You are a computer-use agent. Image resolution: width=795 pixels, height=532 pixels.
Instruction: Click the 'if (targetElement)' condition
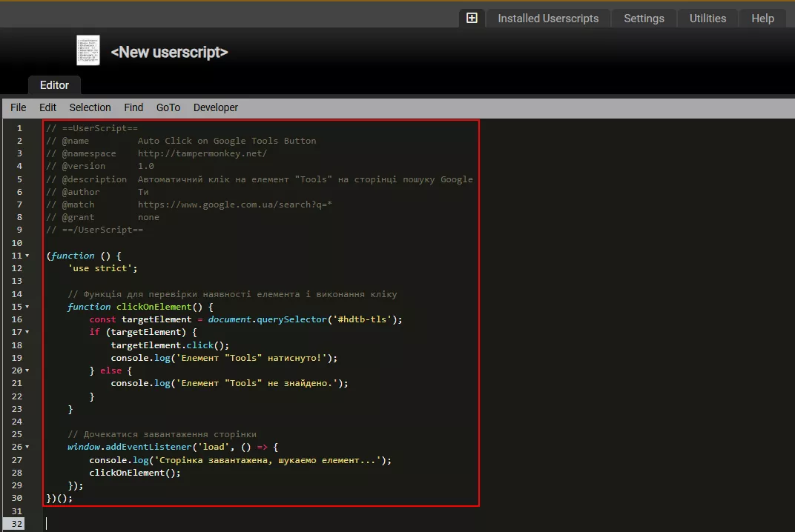point(143,333)
